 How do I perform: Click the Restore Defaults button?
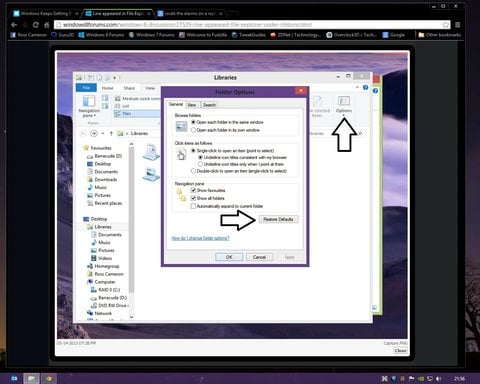pyautogui.click(x=278, y=219)
